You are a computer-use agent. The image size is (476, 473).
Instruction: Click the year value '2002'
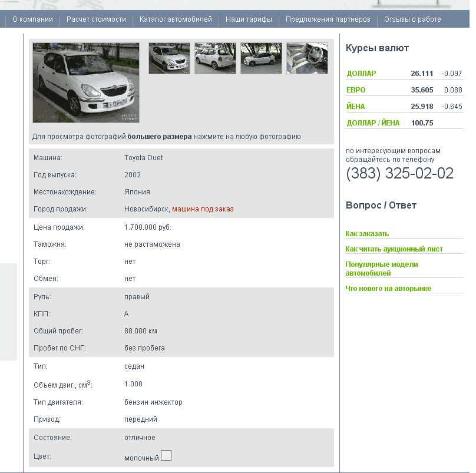coord(133,175)
